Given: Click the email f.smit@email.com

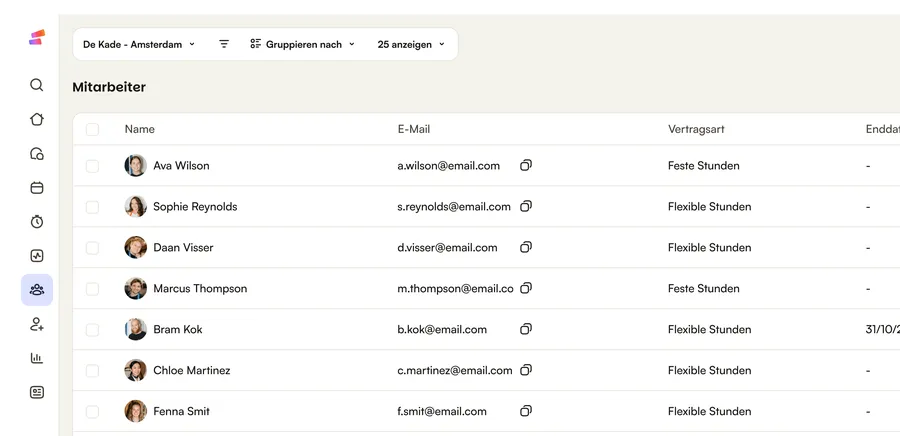Looking at the screenshot, I should 442,411.
